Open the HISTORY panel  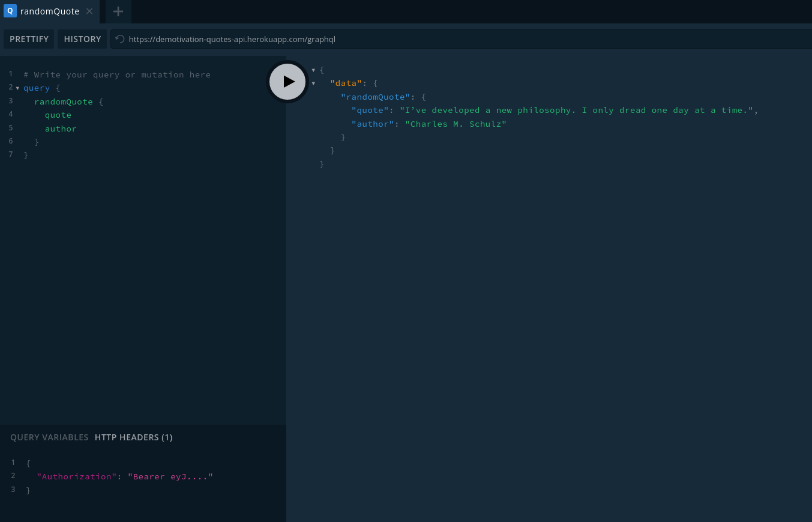(82, 39)
